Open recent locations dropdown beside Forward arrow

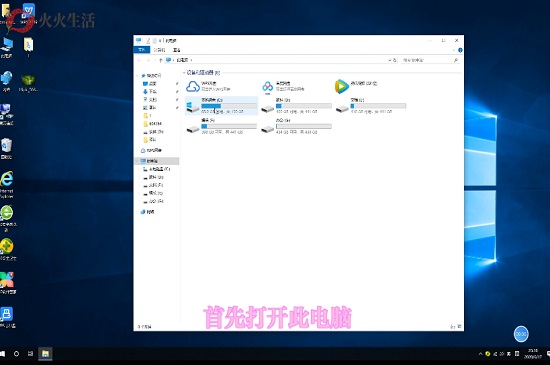click(155, 60)
